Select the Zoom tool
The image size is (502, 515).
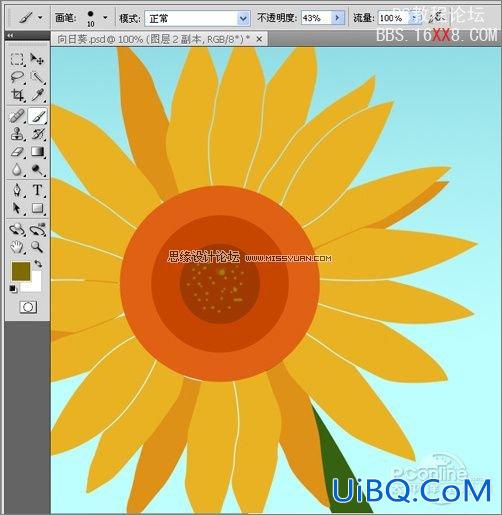pyautogui.click(x=37, y=247)
